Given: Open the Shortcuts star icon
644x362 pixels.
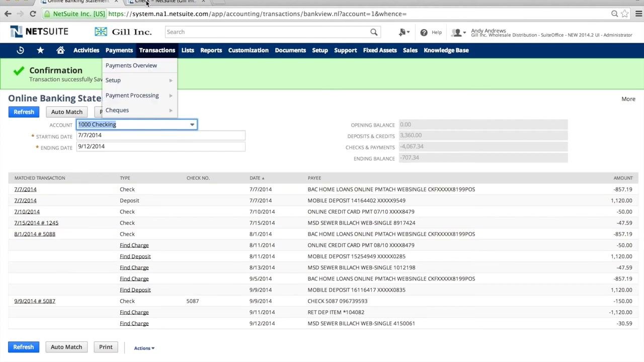Looking at the screenshot, I should [x=40, y=50].
